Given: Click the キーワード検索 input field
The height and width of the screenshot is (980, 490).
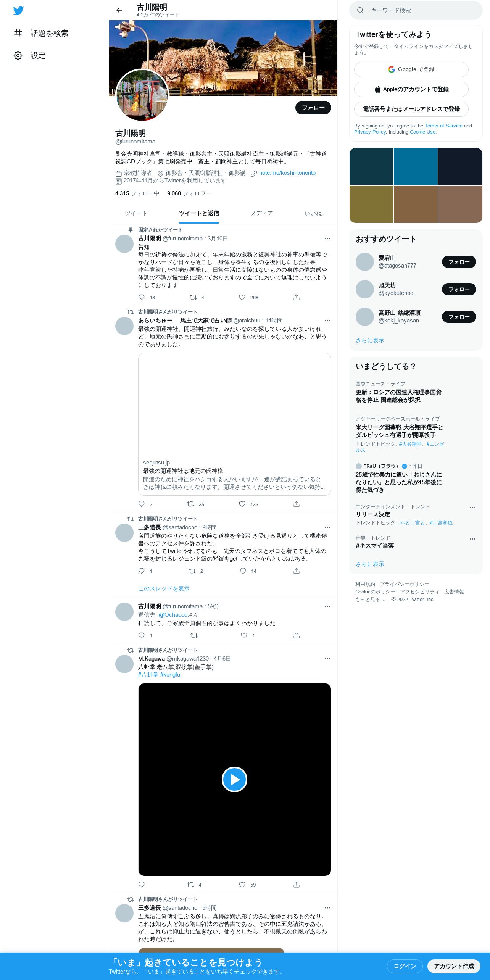Looking at the screenshot, I should (x=416, y=10).
